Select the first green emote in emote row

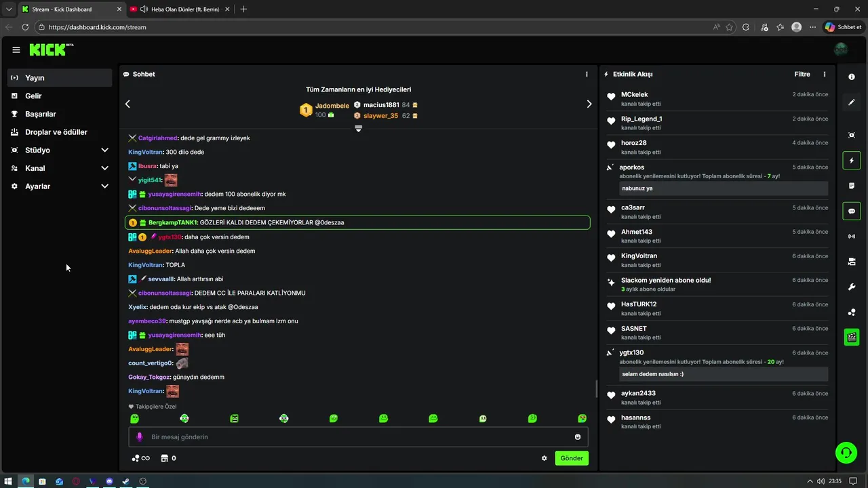pos(134,419)
